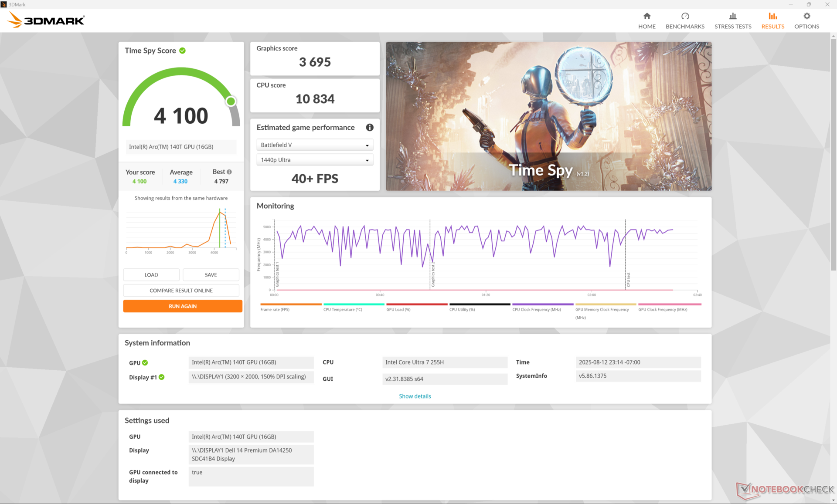Open the Estimated game performance info icon
Image resolution: width=837 pixels, height=504 pixels.
point(370,127)
